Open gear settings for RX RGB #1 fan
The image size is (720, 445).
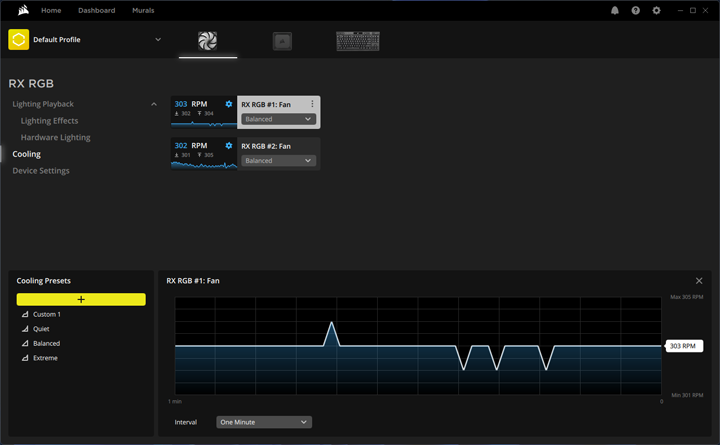click(x=229, y=104)
